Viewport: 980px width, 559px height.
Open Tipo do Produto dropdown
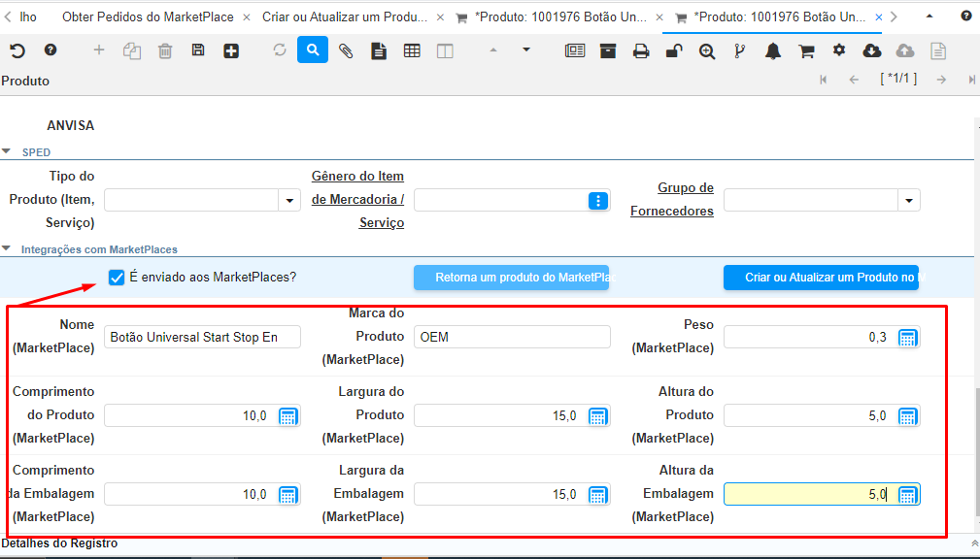pyautogui.click(x=289, y=201)
